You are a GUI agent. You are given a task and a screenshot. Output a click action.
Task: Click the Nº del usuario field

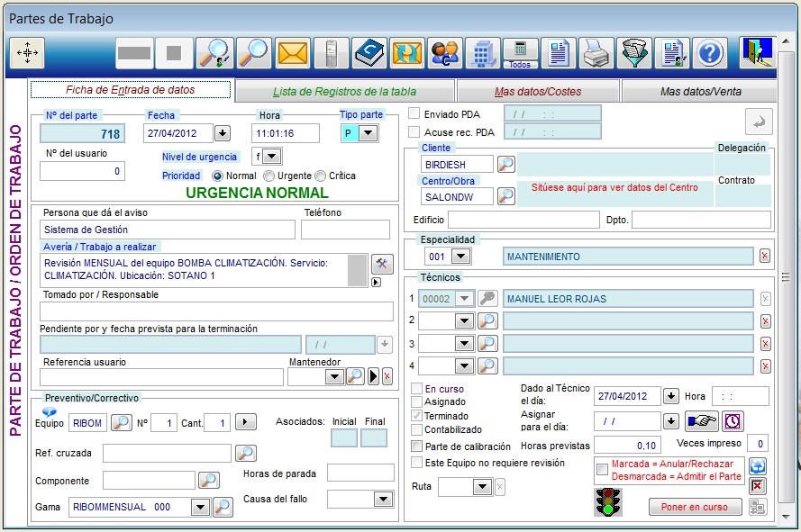click(82, 171)
